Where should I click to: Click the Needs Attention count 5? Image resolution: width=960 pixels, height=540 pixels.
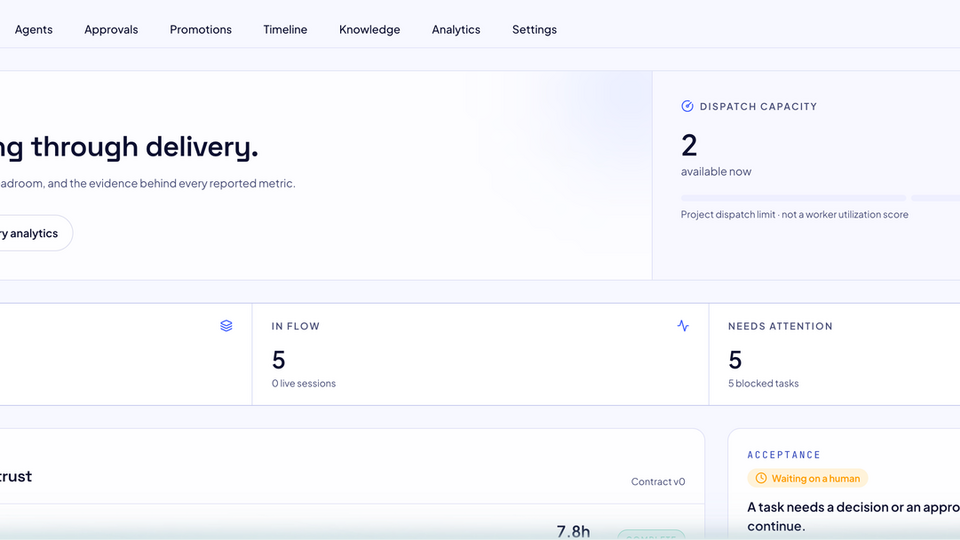pos(735,360)
